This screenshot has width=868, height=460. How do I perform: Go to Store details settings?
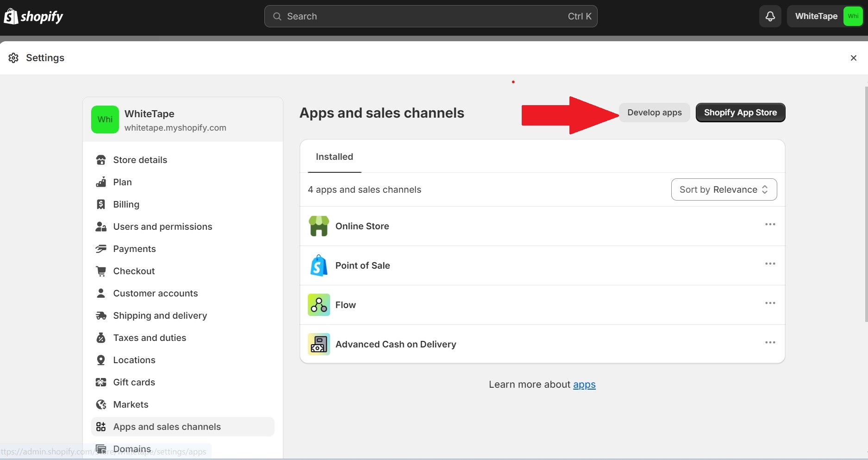(x=182, y=160)
